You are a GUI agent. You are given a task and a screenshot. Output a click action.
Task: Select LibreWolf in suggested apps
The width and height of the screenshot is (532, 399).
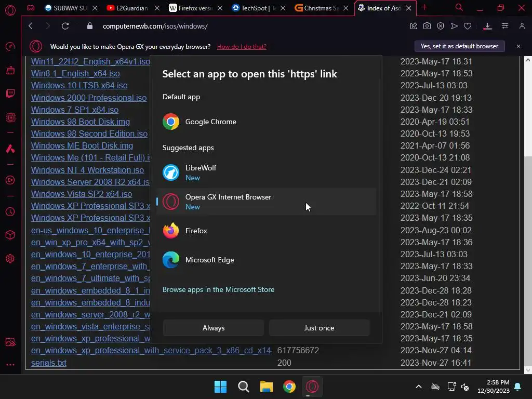click(x=267, y=172)
